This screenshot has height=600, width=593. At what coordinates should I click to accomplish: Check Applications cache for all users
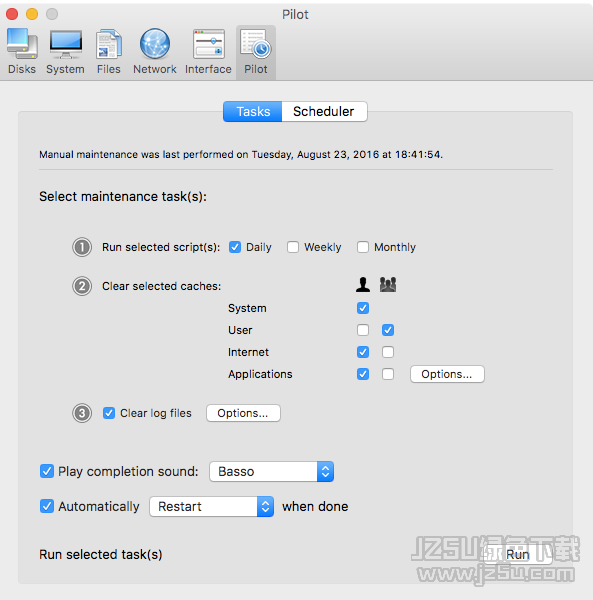[388, 374]
